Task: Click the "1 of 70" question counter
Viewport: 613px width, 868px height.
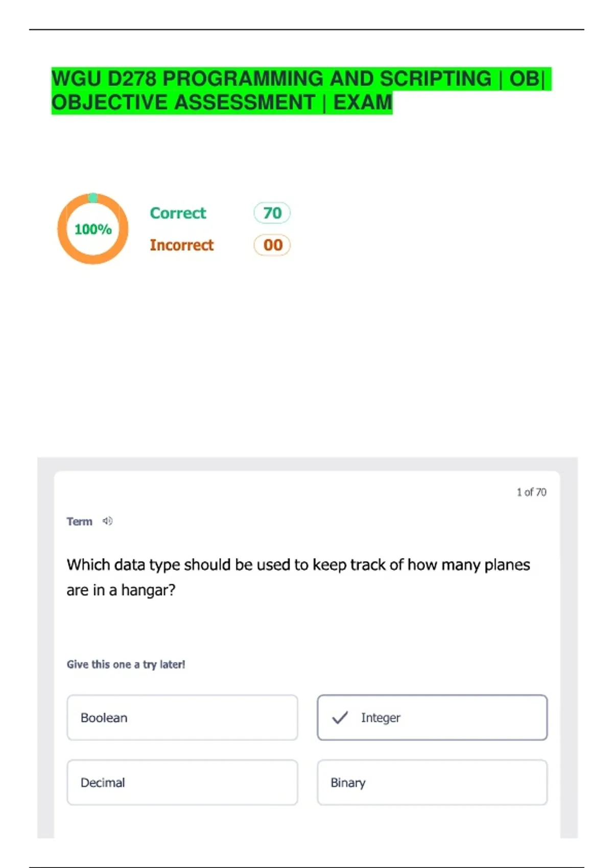Action: [x=531, y=492]
